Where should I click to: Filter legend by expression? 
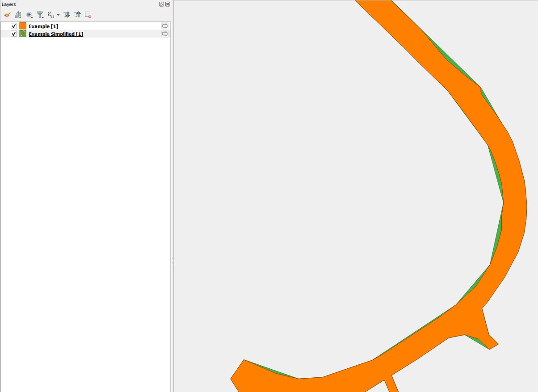point(50,15)
